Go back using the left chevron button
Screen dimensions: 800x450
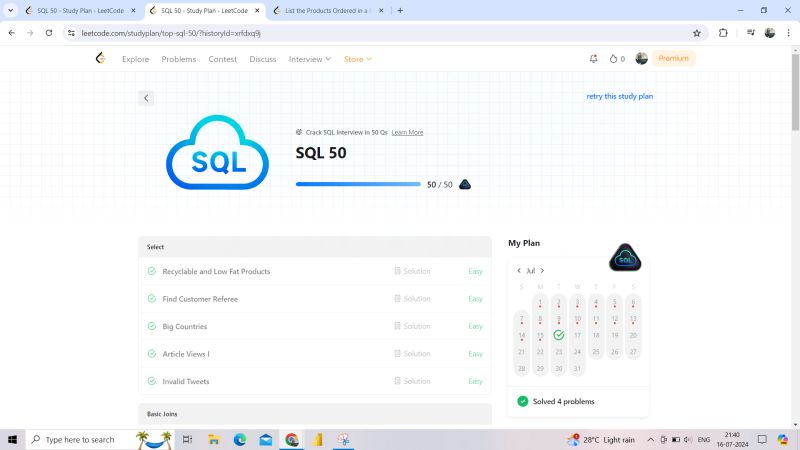(x=146, y=98)
